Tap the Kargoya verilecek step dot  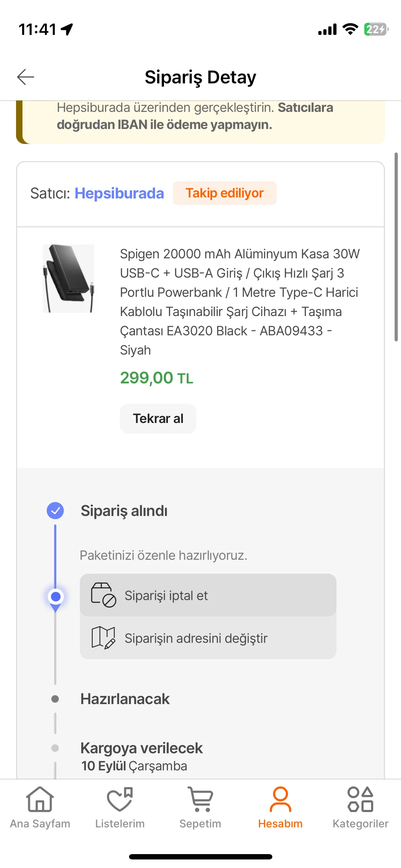(x=55, y=748)
